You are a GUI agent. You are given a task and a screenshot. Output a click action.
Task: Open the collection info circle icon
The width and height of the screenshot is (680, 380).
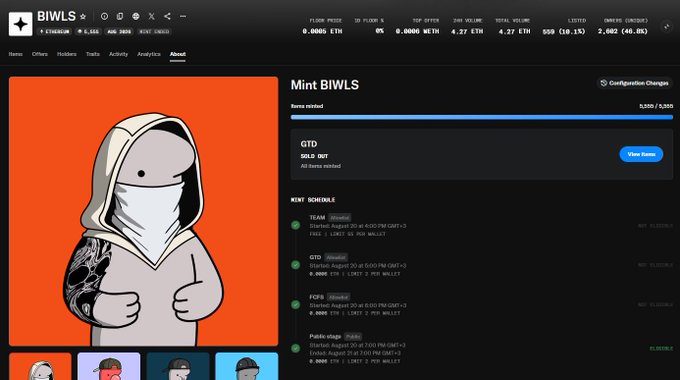click(x=105, y=16)
